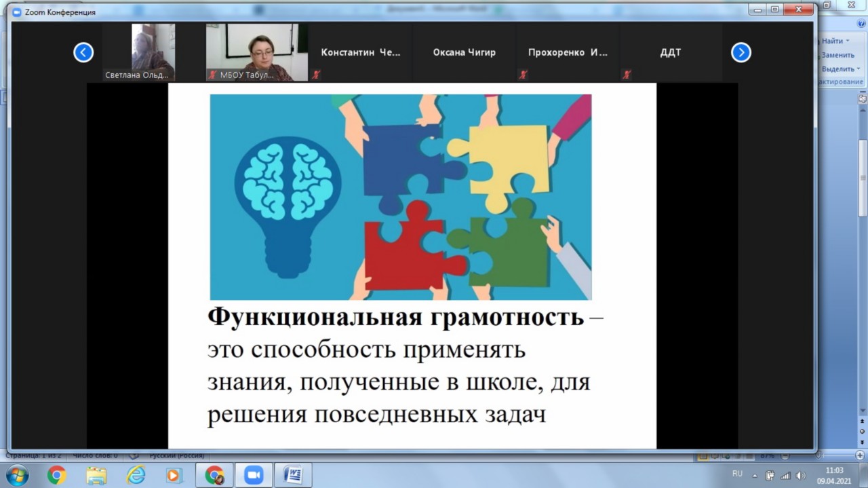Viewport: 868px width, 488px height.
Task: Expand the Выделить dropdown in Word
Action: click(858, 69)
